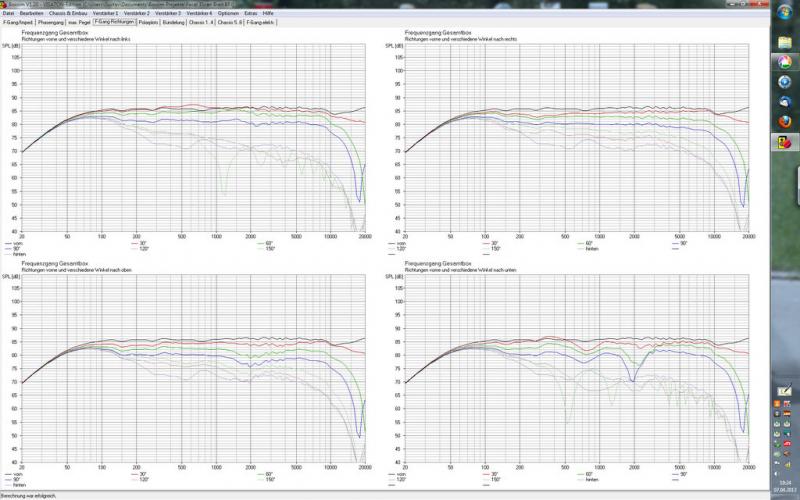
Task: Switch to the F-Gang elektr. tab
Action: (260, 22)
